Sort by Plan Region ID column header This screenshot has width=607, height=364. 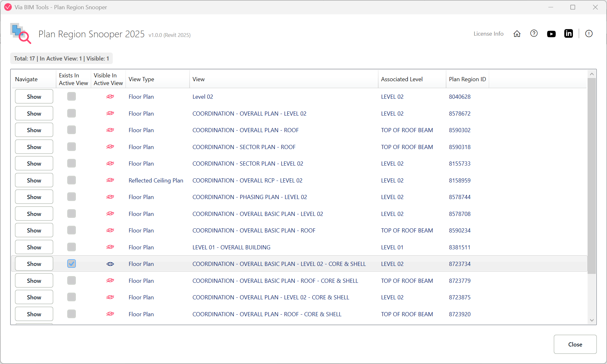(467, 79)
